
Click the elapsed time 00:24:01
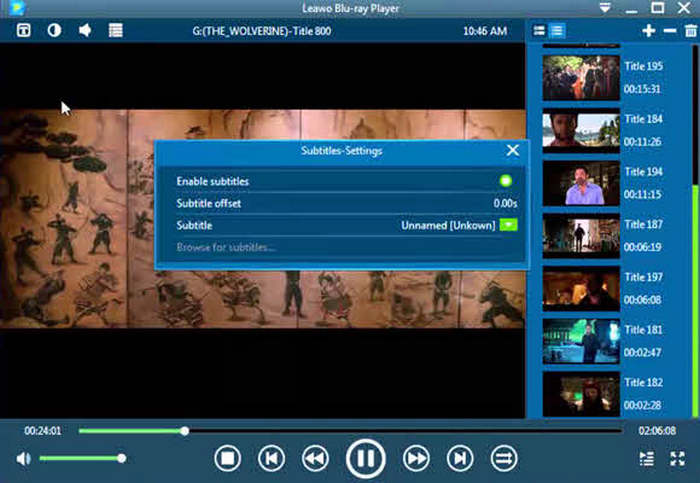43,431
